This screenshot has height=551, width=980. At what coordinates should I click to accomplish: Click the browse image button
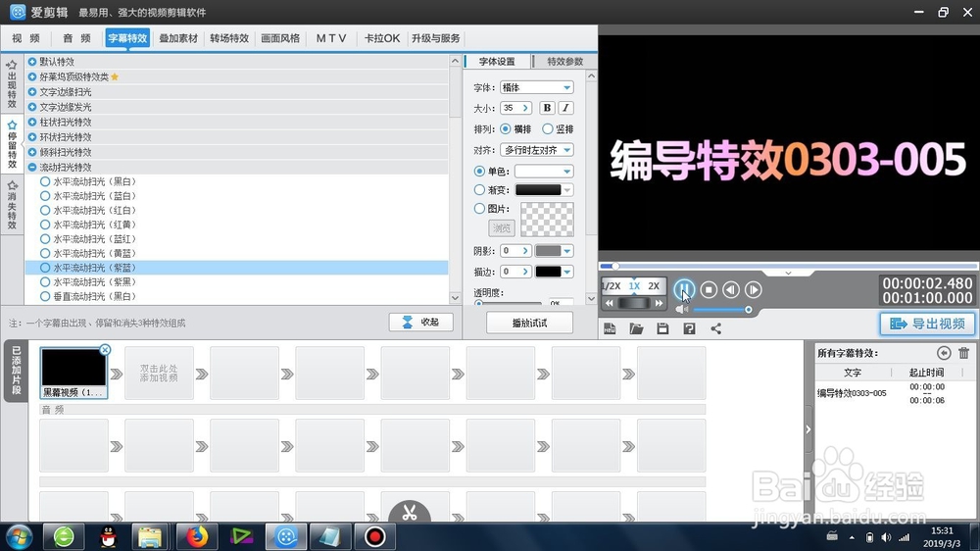(x=501, y=227)
